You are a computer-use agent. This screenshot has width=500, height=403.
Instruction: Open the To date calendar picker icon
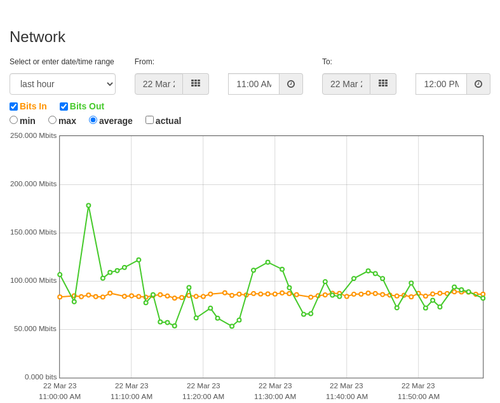pyautogui.click(x=383, y=84)
